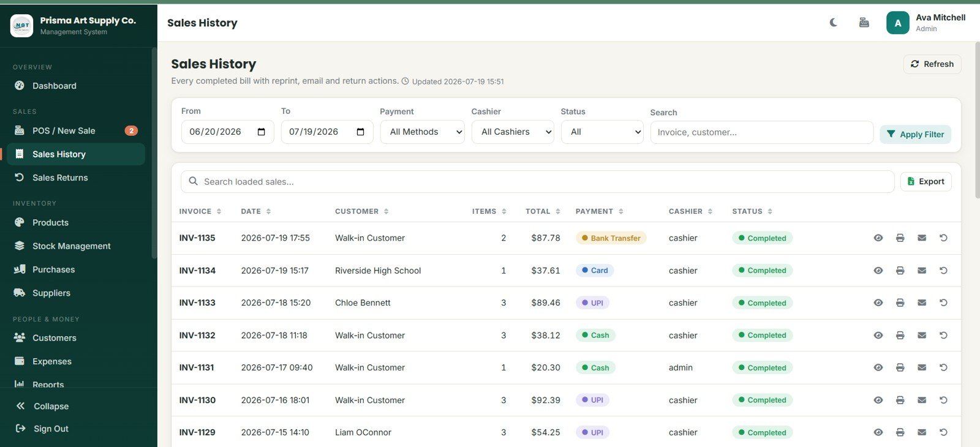Open Customers in sidebar
The width and height of the screenshot is (980, 447).
76,338
